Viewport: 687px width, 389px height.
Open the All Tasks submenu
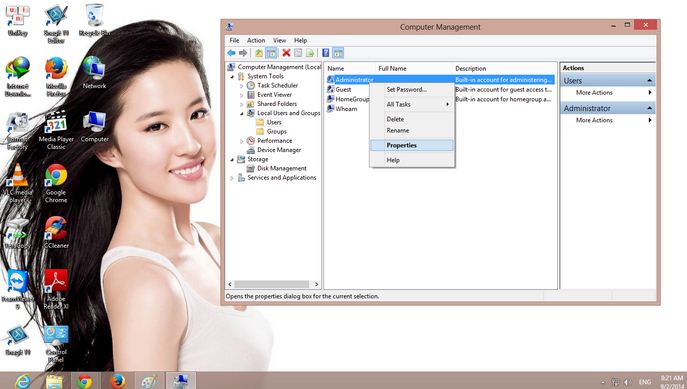(412, 104)
